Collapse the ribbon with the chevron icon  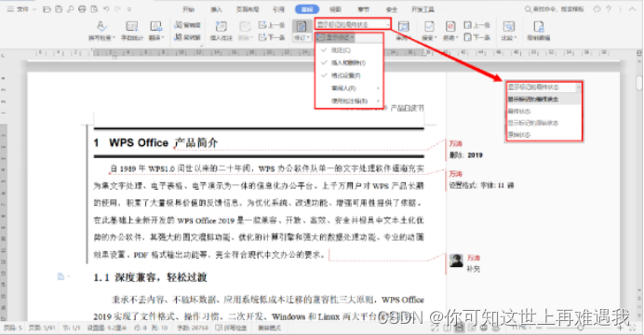point(632,9)
